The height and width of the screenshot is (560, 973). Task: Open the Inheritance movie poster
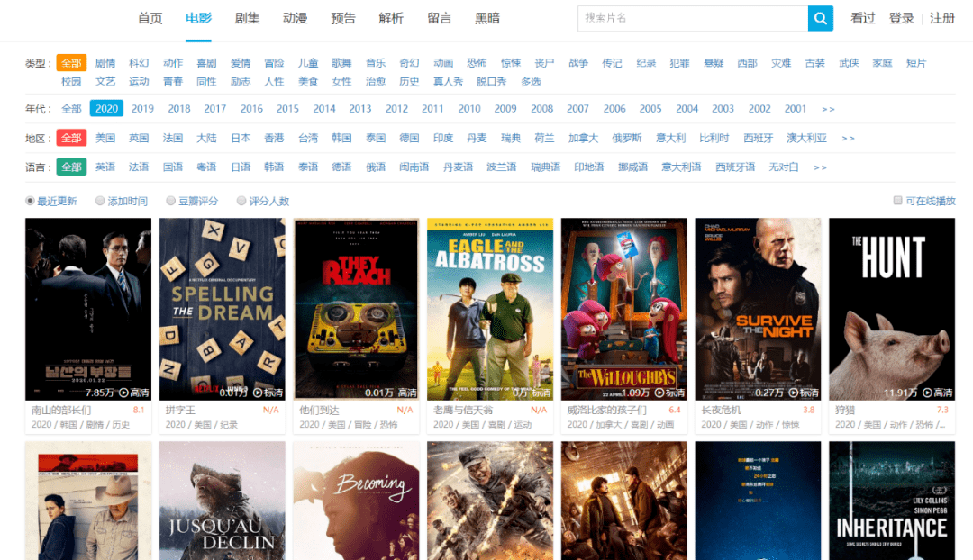pos(892,501)
